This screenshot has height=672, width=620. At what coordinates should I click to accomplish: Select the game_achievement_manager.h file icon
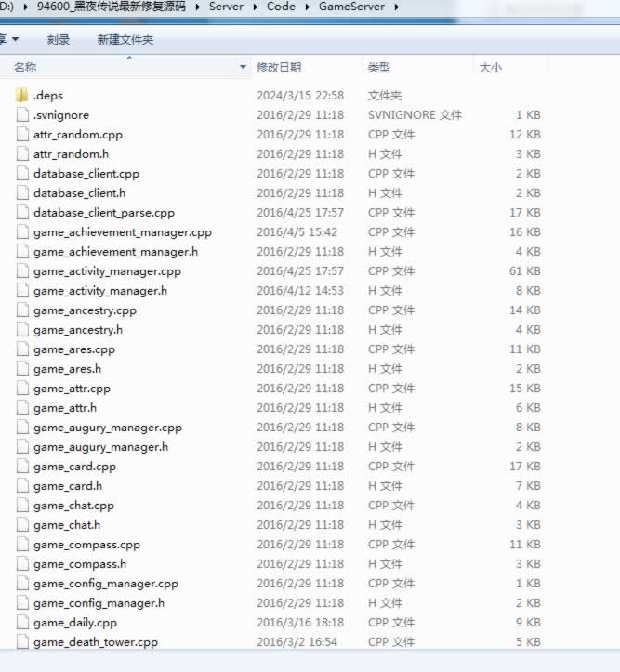pos(22,252)
